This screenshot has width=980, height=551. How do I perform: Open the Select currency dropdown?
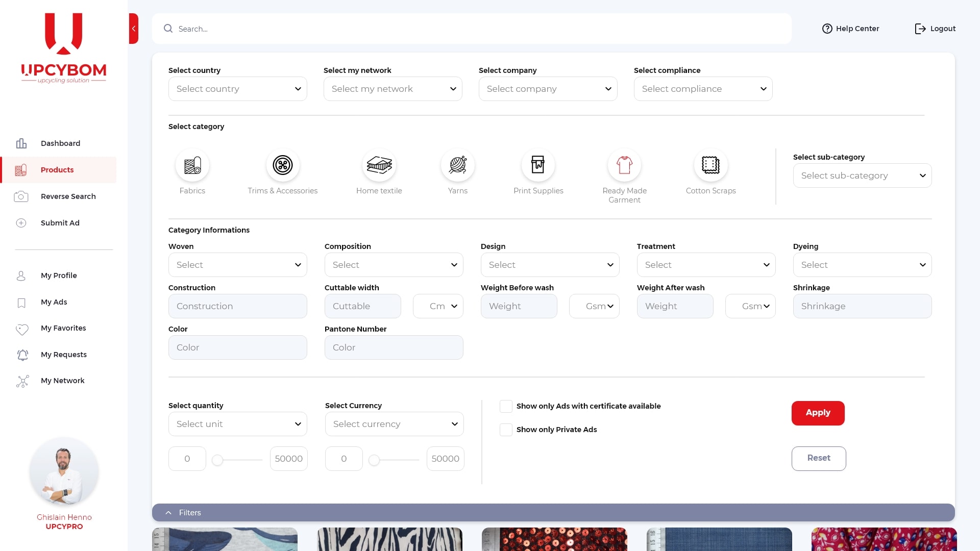pyautogui.click(x=394, y=424)
